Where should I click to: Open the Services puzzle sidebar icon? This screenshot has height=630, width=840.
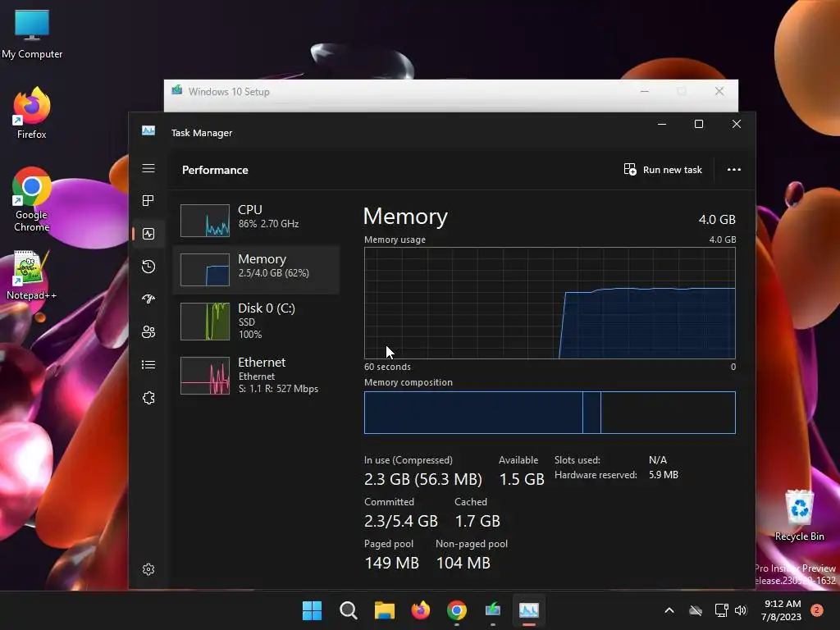tap(148, 398)
